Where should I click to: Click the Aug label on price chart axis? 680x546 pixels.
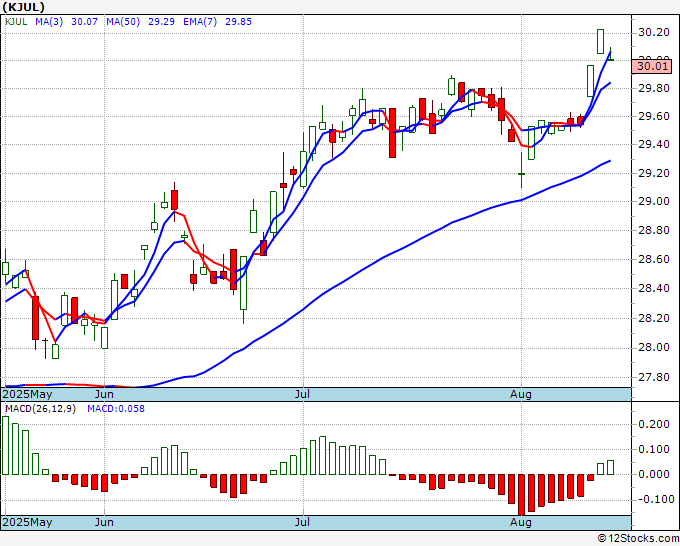(x=521, y=394)
